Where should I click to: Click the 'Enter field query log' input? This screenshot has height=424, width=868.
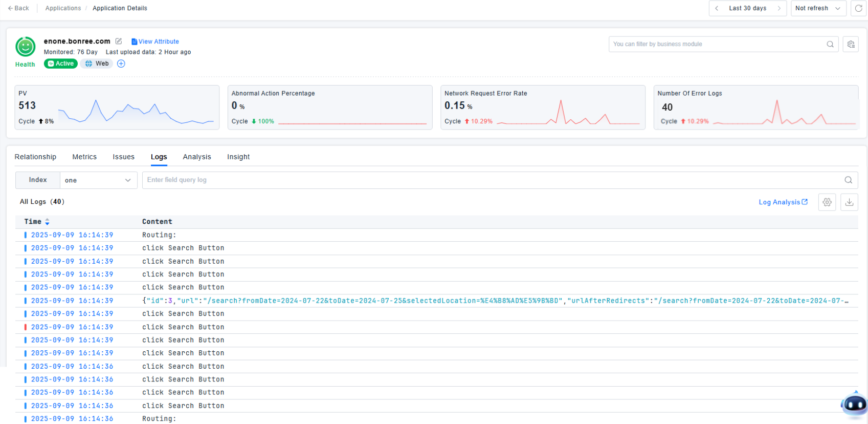pos(491,180)
